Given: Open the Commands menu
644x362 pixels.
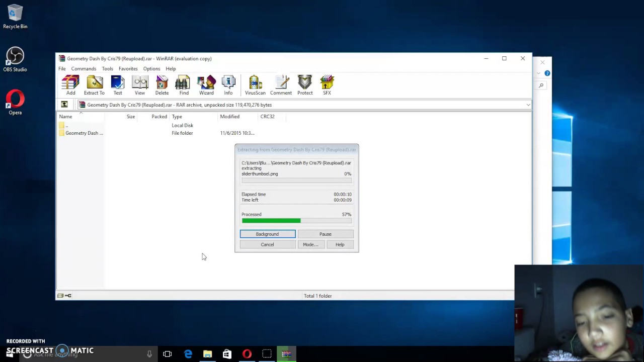Looking at the screenshot, I should [84, 69].
